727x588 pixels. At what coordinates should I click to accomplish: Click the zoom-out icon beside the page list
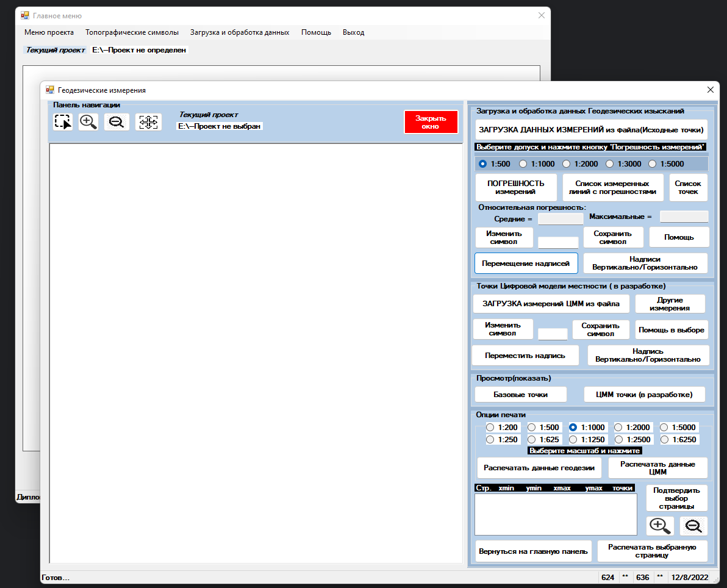[693, 525]
